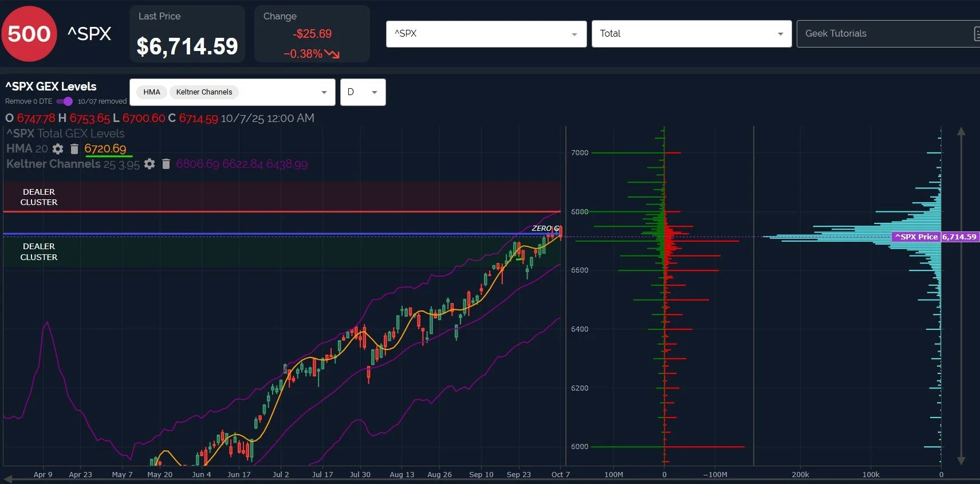The height and width of the screenshot is (484, 980).
Task: Click the Apr 9 date label on time axis
Action: [43, 475]
